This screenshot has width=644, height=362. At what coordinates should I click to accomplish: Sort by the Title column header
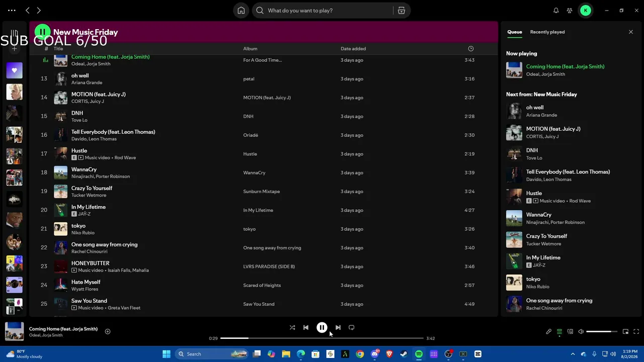coord(58,49)
